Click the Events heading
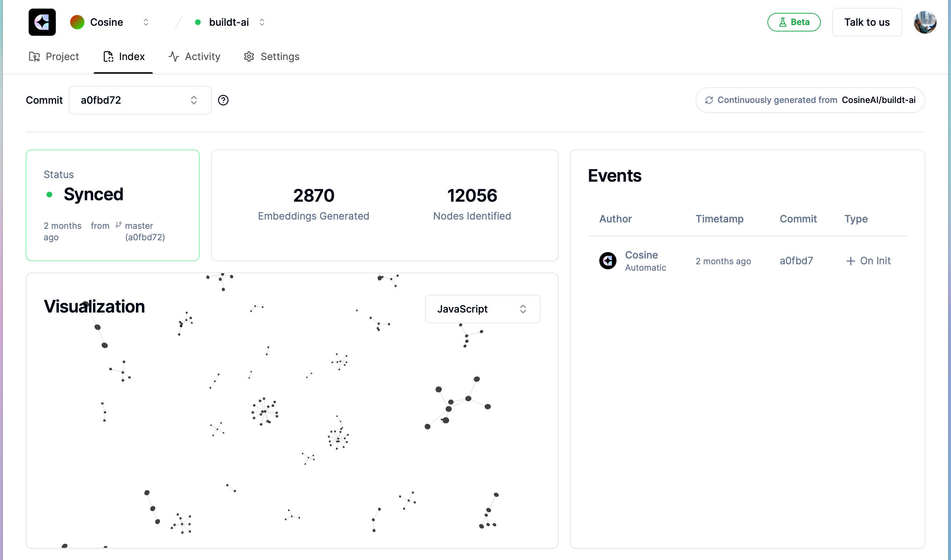 (x=614, y=176)
